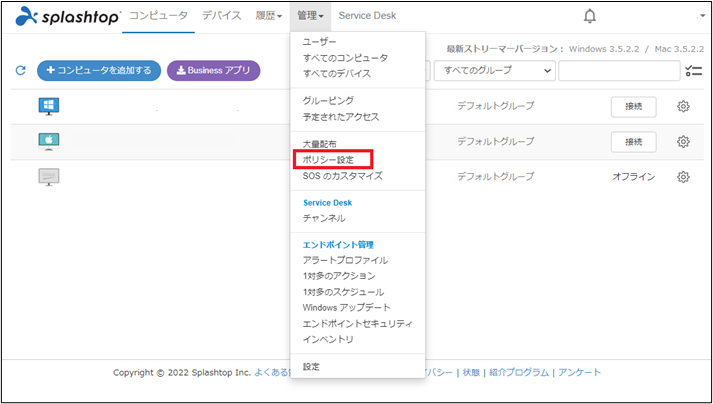Select すべてのコンピュータ menu item

coord(346,58)
